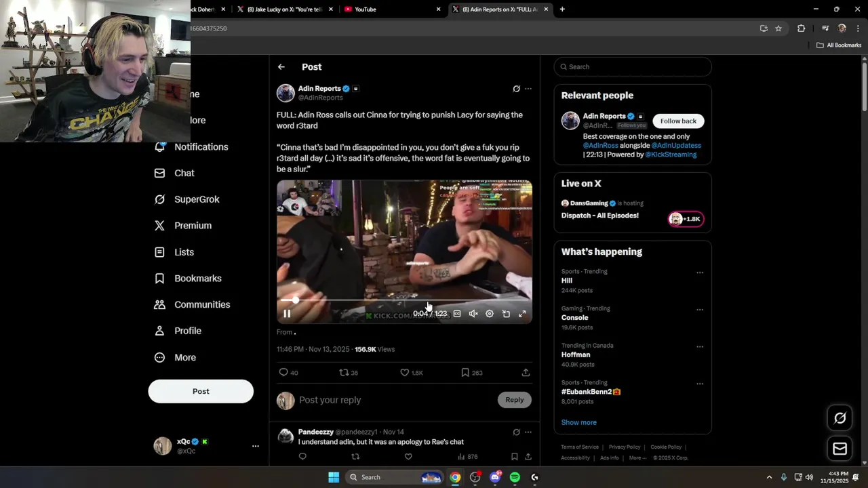Viewport: 868px width, 488px height.
Task: Share the Adin Reports post
Action: 526,373
